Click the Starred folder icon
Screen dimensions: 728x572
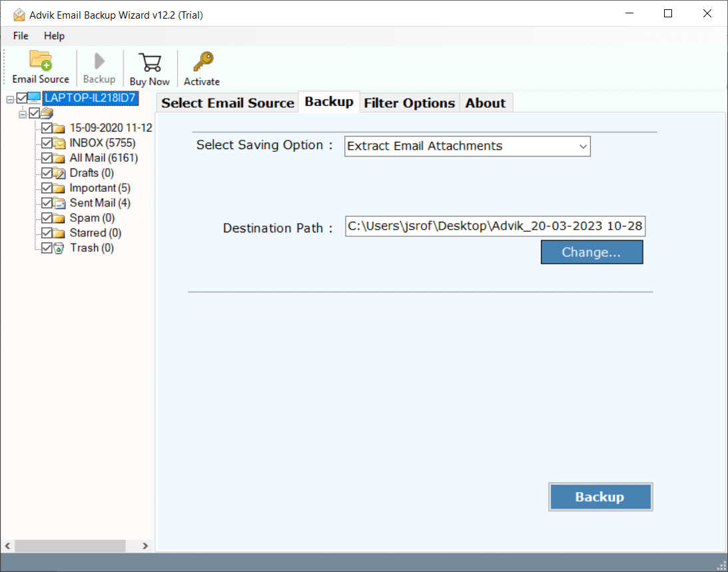point(59,233)
